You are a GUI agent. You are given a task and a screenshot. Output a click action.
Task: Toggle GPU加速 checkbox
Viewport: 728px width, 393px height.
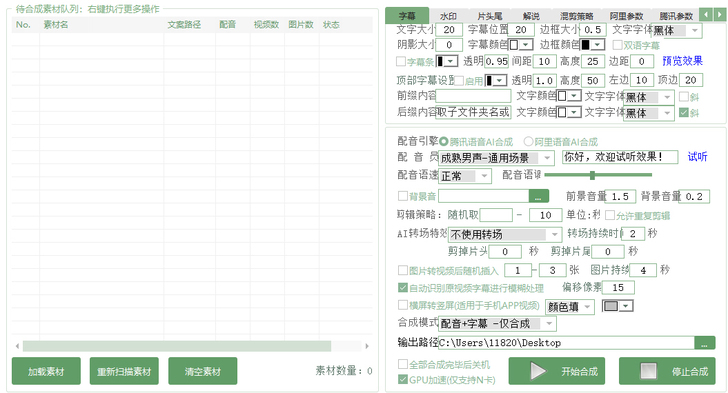coord(403,380)
